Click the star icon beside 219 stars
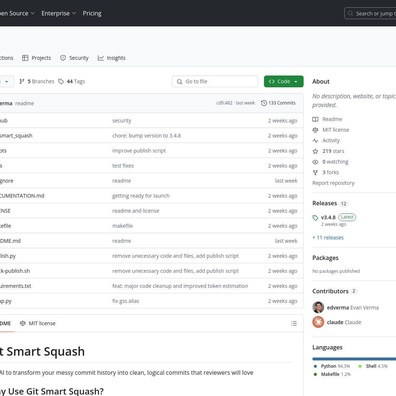396x396 pixels. [315, 151]
